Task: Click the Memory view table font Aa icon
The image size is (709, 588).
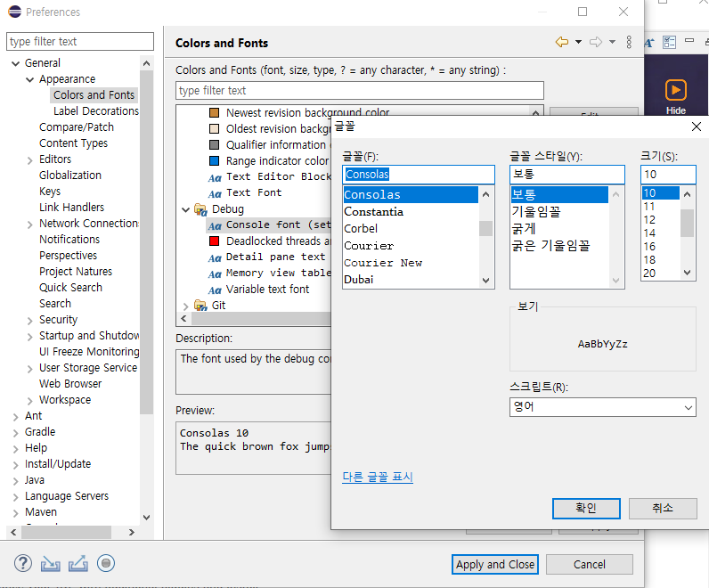Action: (215, 274)
